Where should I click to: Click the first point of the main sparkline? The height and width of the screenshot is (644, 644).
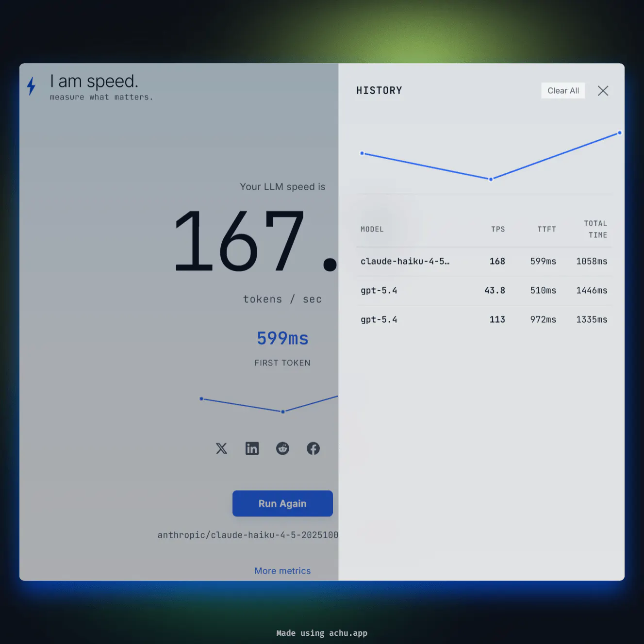[x=201, y=399]
